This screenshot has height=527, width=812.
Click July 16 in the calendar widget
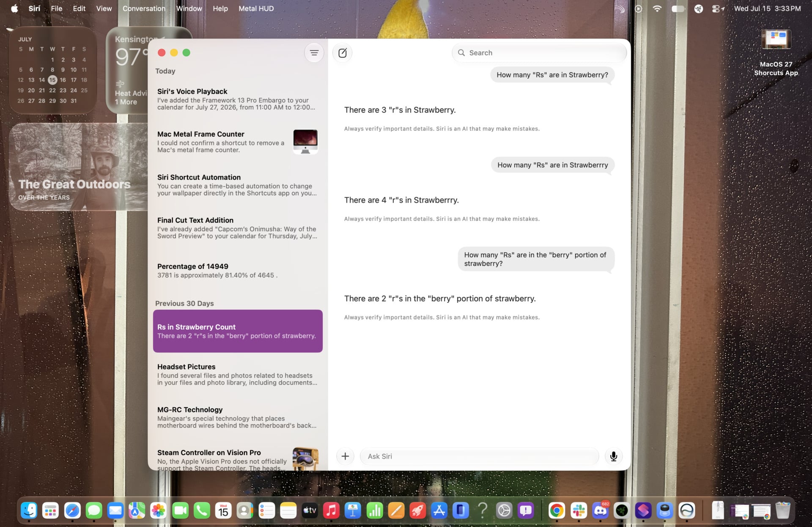tap(63, 80)
